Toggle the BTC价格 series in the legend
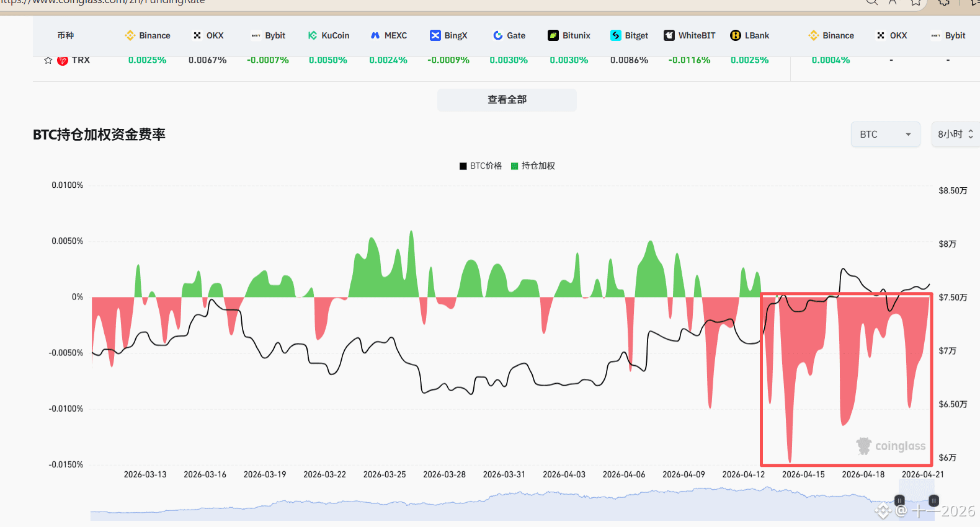 (481, 166)
